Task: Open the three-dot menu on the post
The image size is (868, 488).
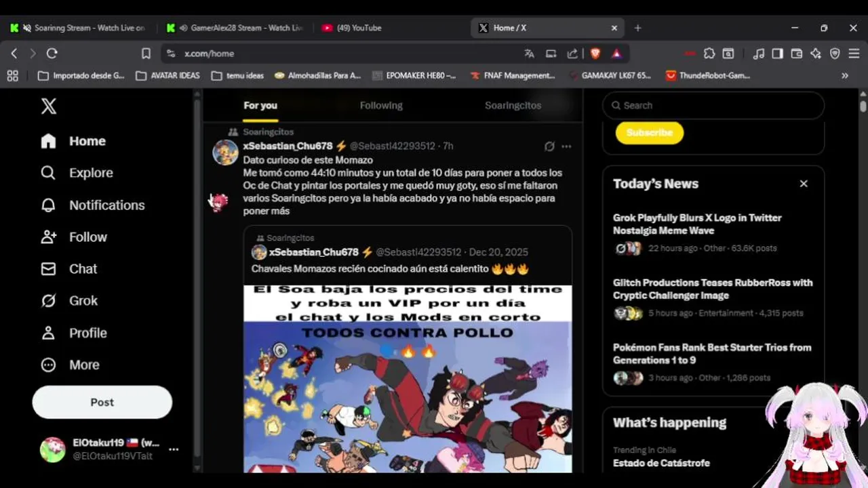Action: pos(566,146)
